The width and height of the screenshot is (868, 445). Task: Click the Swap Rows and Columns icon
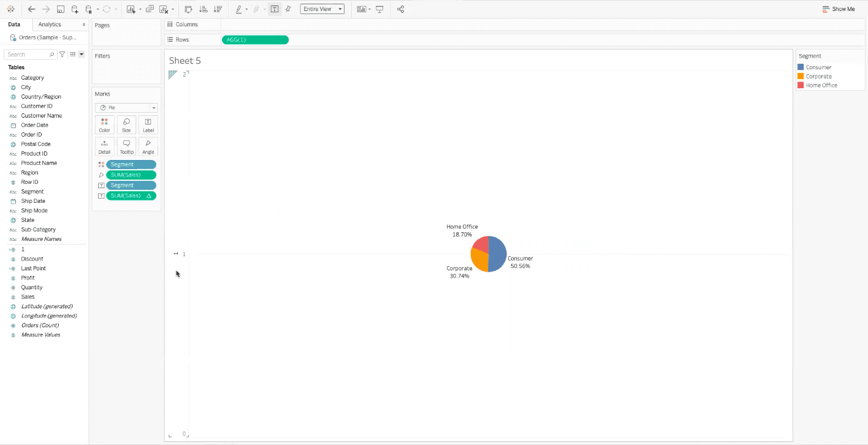tap(188, 9)
